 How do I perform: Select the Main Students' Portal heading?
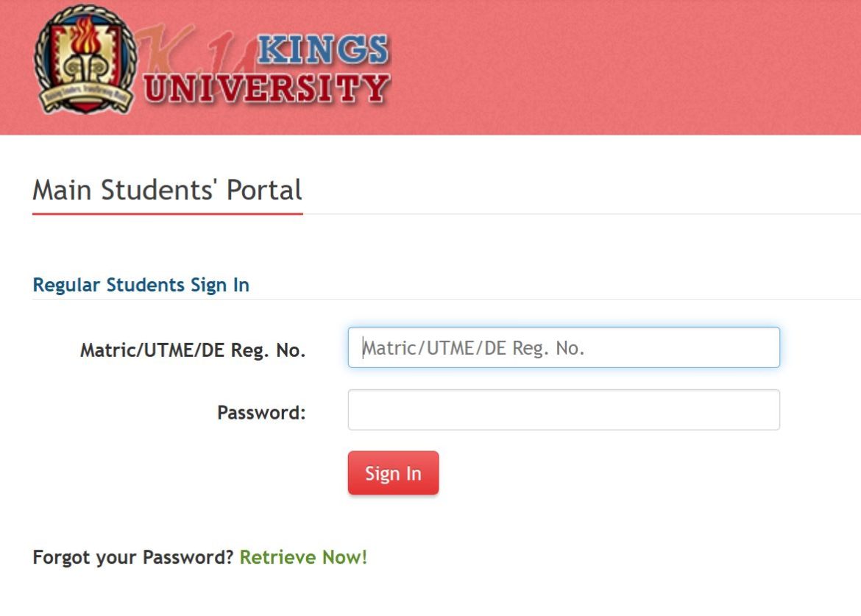coord(167,190)
